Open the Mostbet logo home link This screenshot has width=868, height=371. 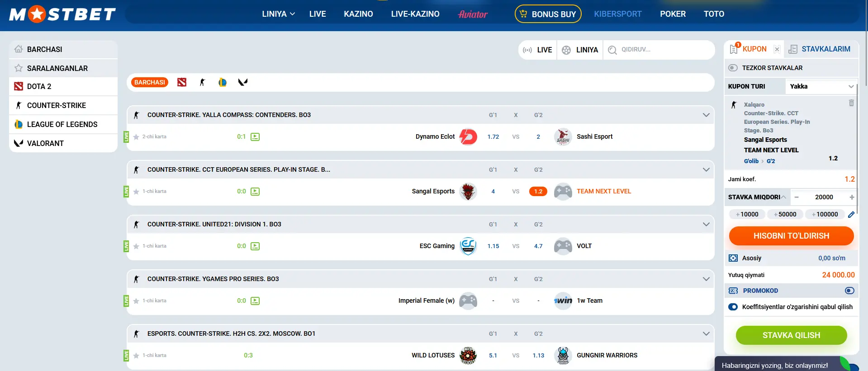pos(62,14)
